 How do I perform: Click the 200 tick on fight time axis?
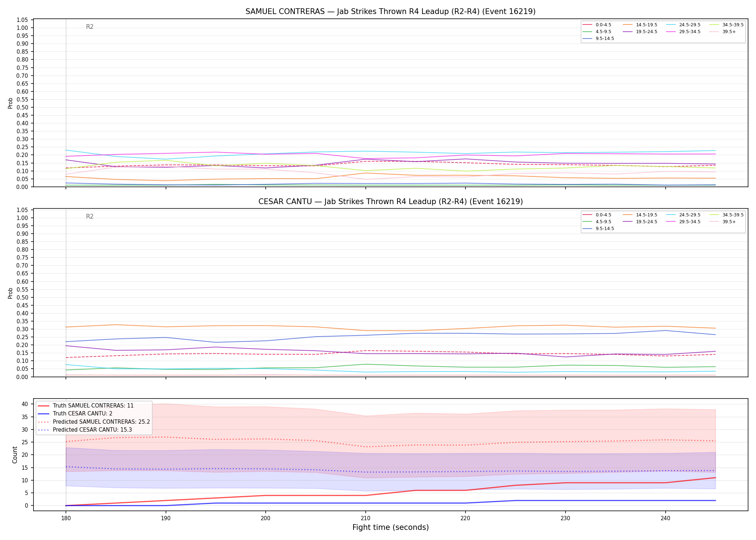pyautogui.click(x=266, y=518)
